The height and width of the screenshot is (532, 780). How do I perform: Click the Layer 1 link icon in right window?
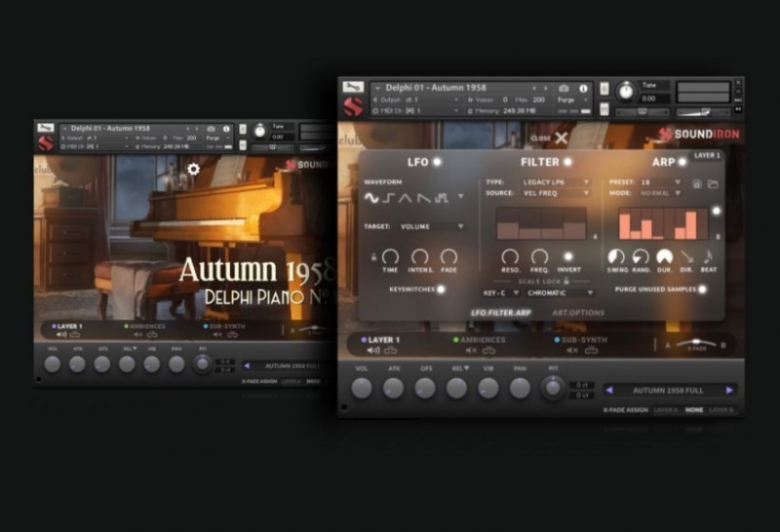(391, 351)
